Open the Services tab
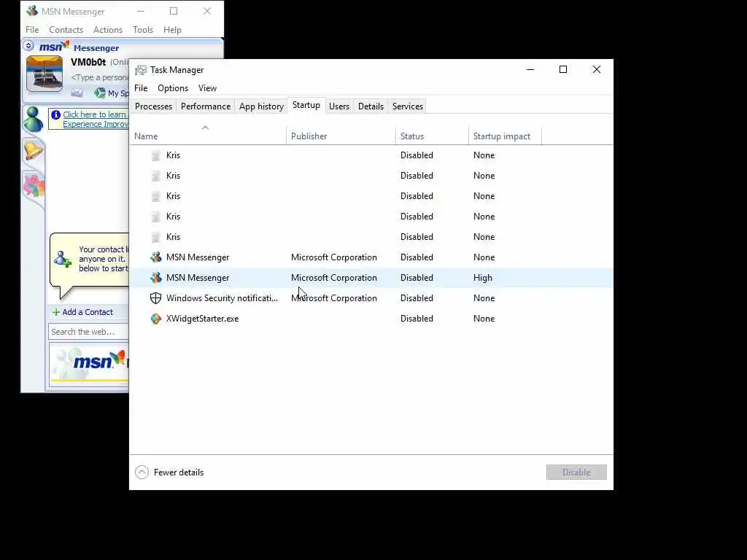Viewport: 747px width, 560px height. [x=407, y=106]
